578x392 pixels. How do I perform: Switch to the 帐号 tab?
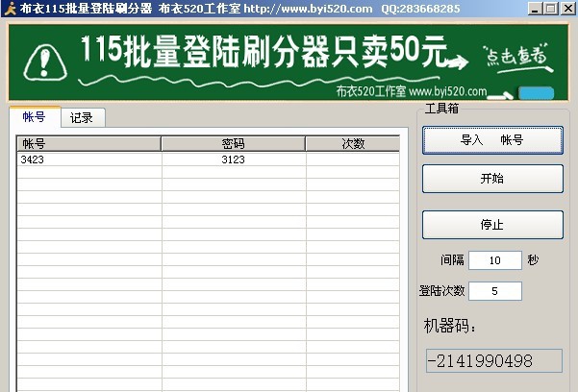[x=35, y=117]
